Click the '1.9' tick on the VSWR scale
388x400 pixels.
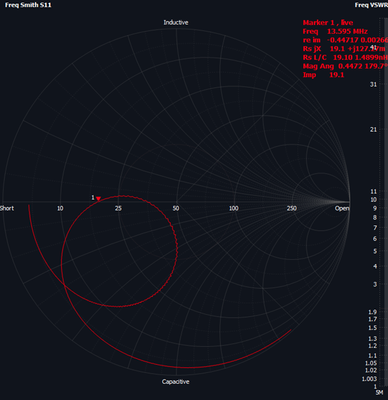click(373, 312)
